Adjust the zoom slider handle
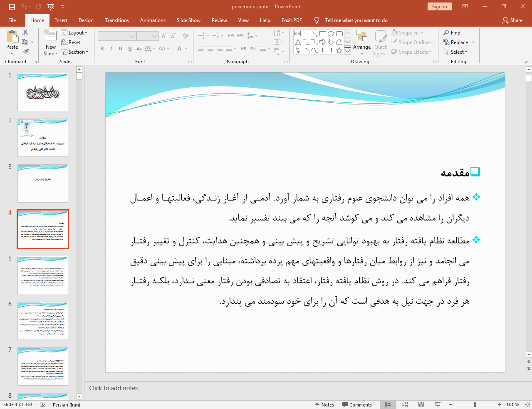532x409 pixels. pos(475,404)
